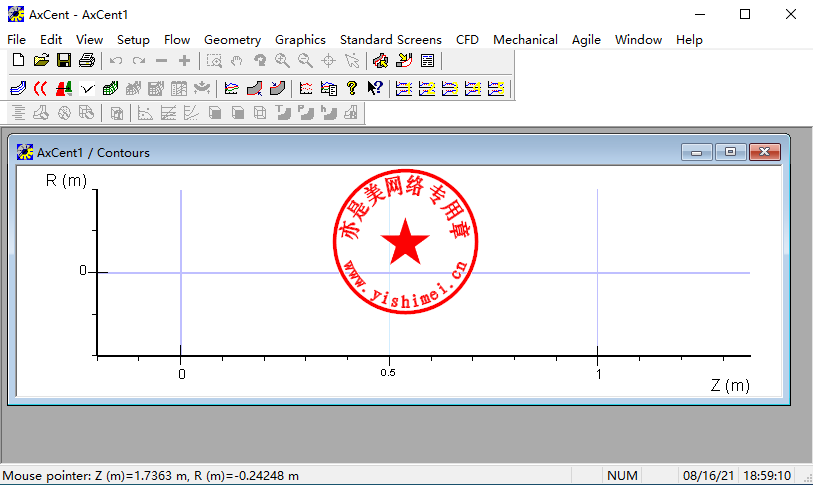Click the Z (m) axis label
This screenshot has height=485, width=813.
730,385
